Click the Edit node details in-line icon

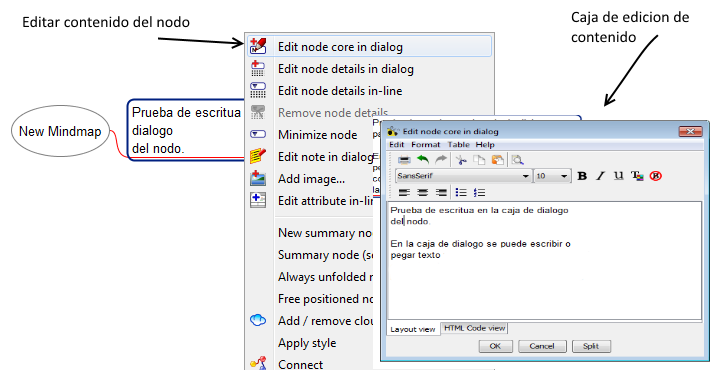tap(258, 90)
